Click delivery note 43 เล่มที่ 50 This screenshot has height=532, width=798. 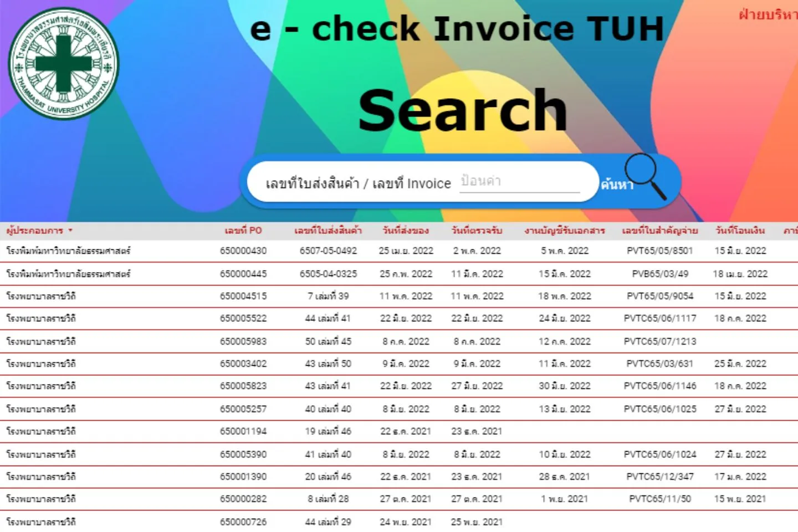pyautogui.click(x=328, y=364)
